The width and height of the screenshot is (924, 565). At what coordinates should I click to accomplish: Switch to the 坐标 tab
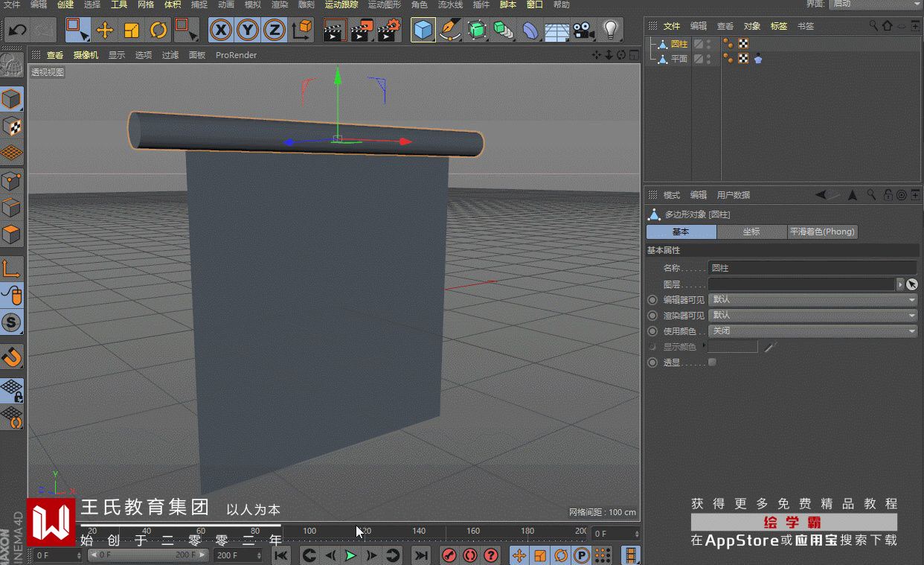pos(751,232)
